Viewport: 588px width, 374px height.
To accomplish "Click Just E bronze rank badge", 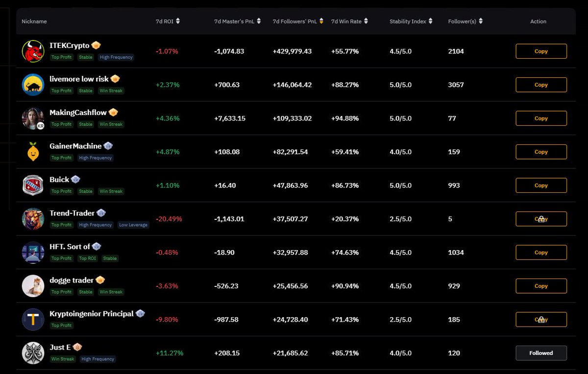I will tap(77, 347).
